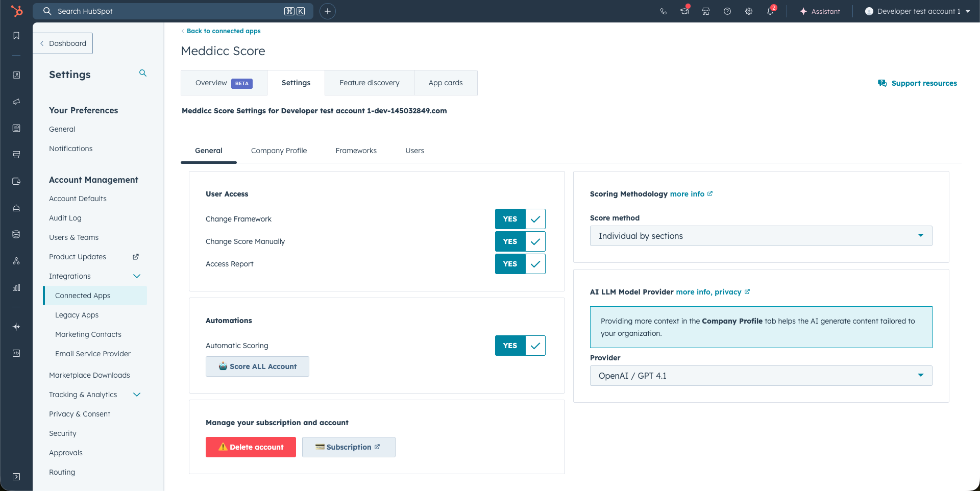Open bookmarks icon in left sidebar
980x491 pixels.
[x=16, y=36]
